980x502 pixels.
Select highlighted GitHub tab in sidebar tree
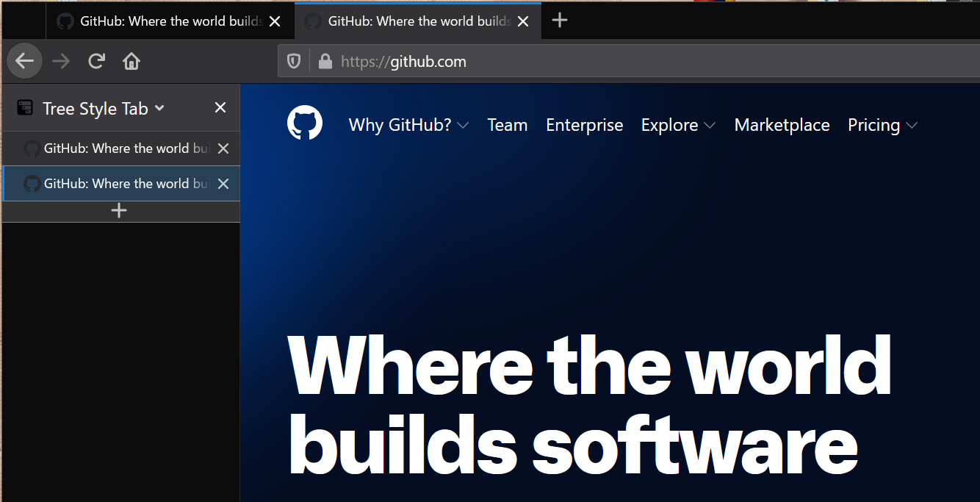click(x=121, y=184)
